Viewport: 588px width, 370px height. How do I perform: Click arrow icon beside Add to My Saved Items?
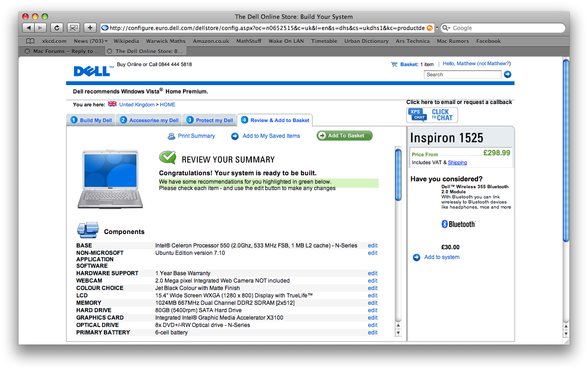click(235, 136)
